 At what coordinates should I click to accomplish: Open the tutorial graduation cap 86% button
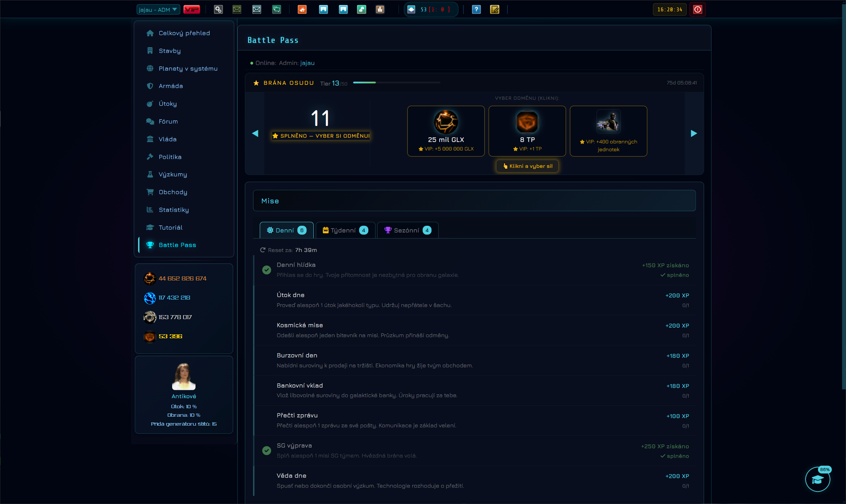[818, 479]
